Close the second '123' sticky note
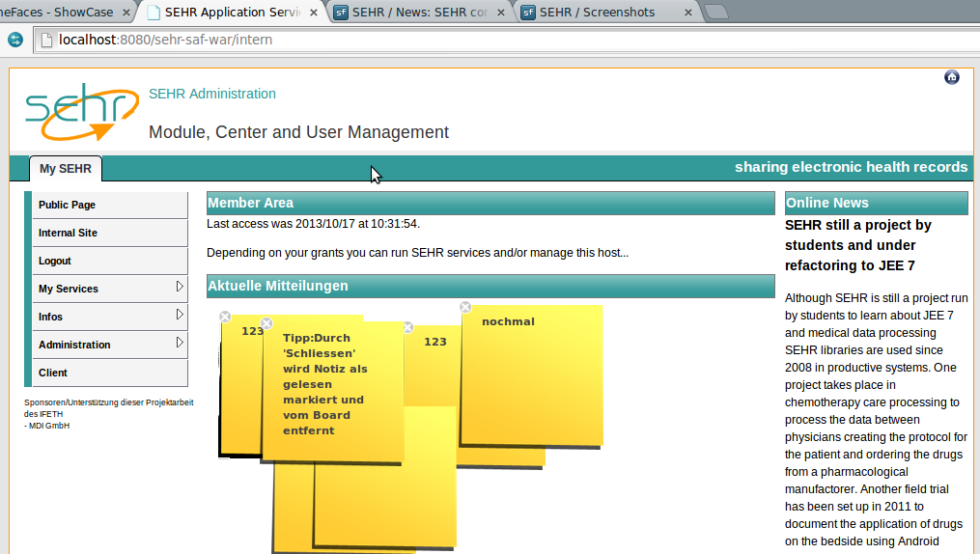Image resolution: width=980 pixels, height=554 pixels. pyautogui.click(x=407, y=327)
